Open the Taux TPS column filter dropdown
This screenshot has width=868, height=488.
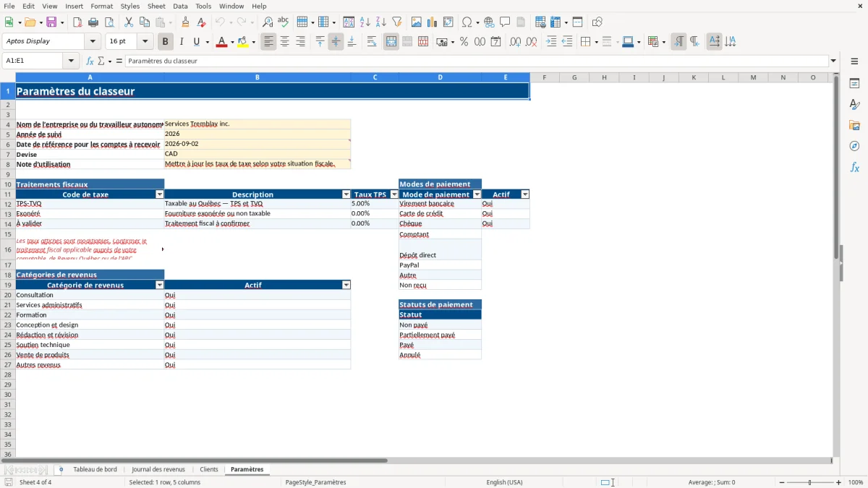(394, 194)
